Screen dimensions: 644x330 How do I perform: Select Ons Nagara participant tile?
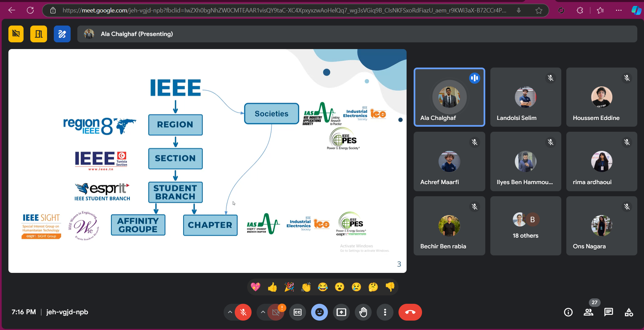click(x=602, y=226)
